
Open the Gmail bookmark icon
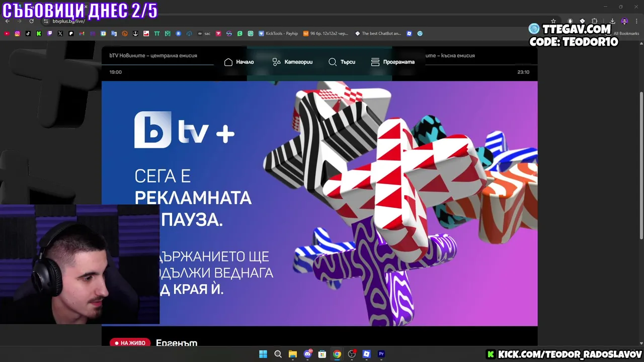[82, 34]
